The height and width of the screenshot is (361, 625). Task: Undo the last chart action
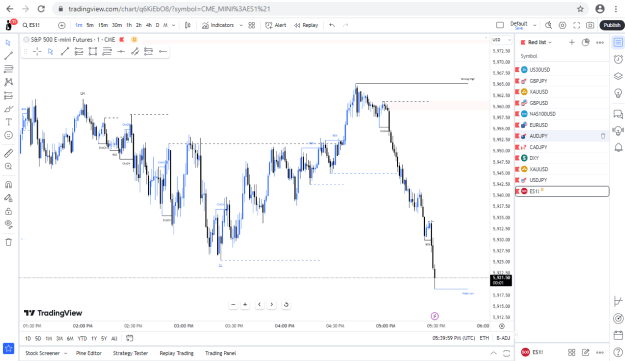pyautogui.click(x=332, y=25)
